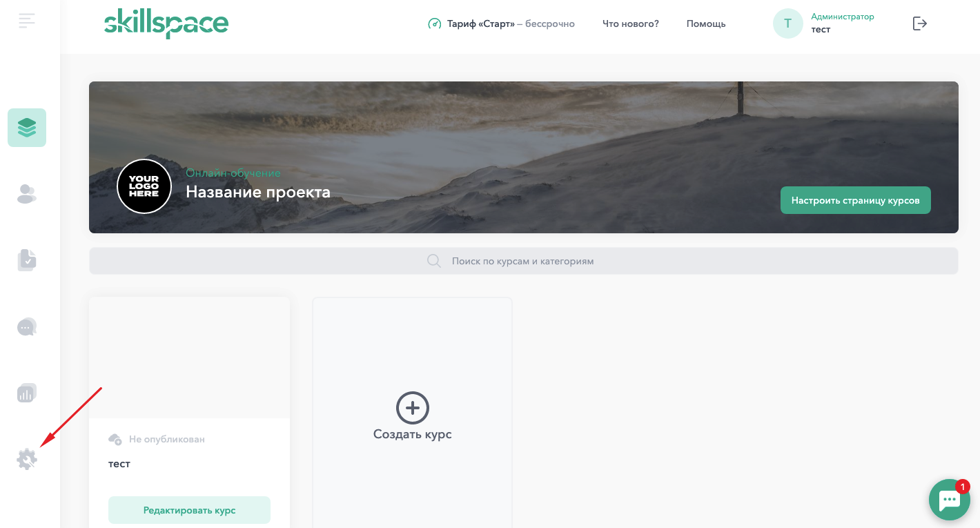The width and height of the screenshot is (980, 528).
Task: Open the analytics bar-chart icon in sidebar
Action: click(27, 393)
